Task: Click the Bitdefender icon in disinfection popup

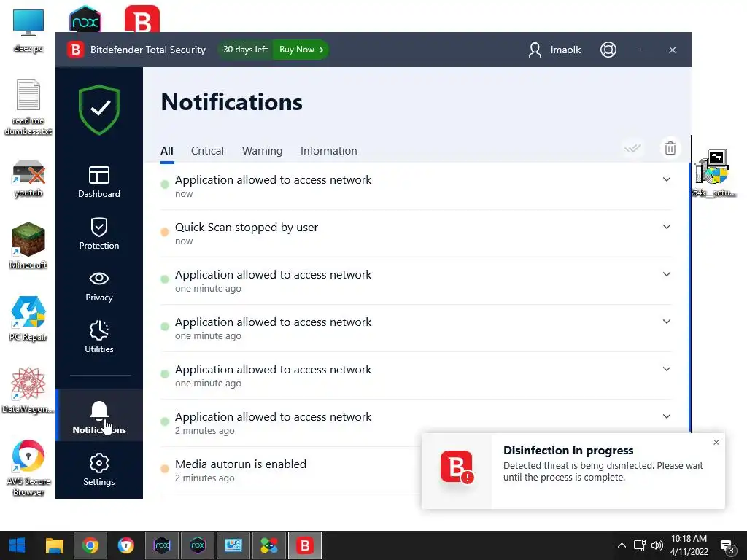Action: 457,467
